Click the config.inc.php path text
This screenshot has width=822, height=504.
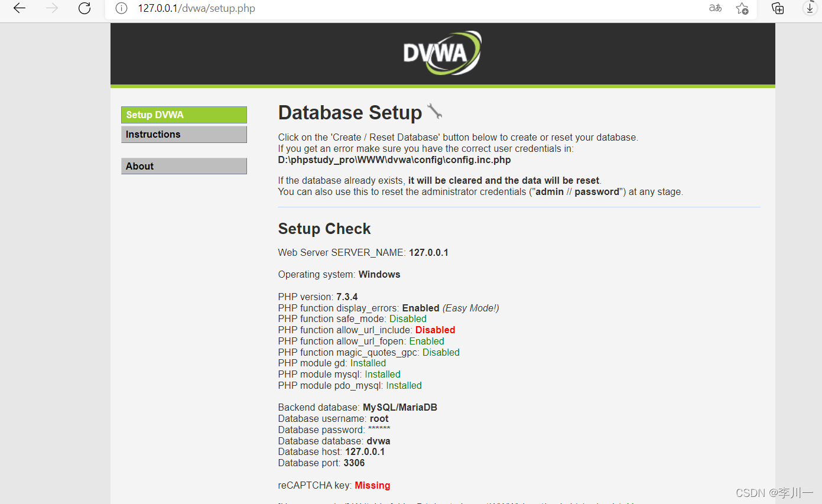coord(394,160)
